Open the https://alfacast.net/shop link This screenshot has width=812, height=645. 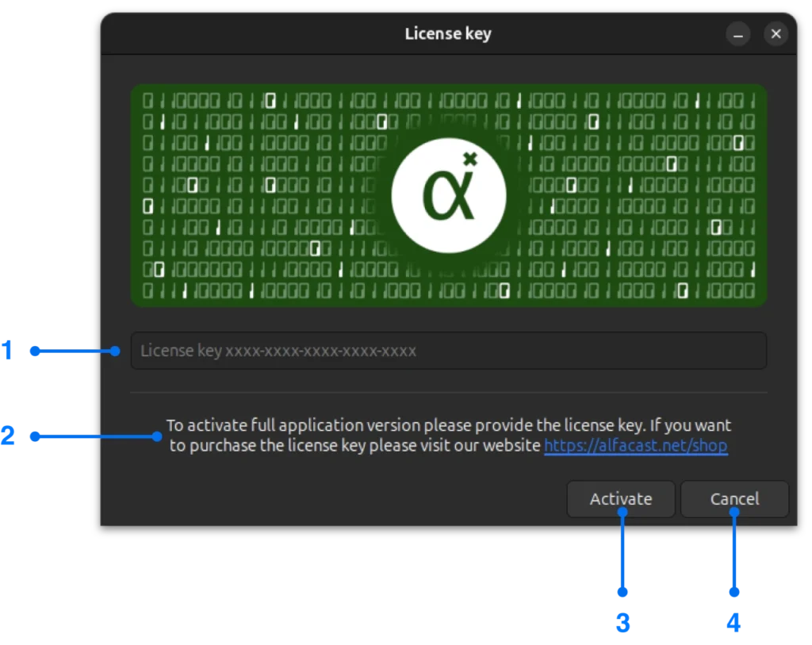pyautogui.click(x=635, y=445)
